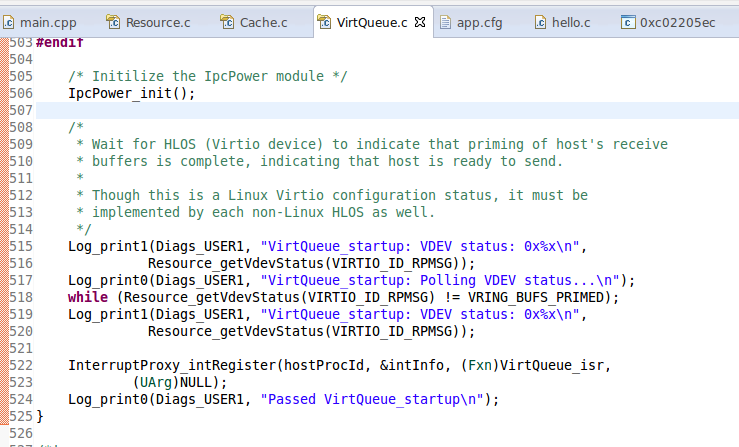Image resolution: width=739 pixels, height=447 pixels.
Task: Click the "Passed VirtQueue_startup" string literal
Action: tap(378, 399)
